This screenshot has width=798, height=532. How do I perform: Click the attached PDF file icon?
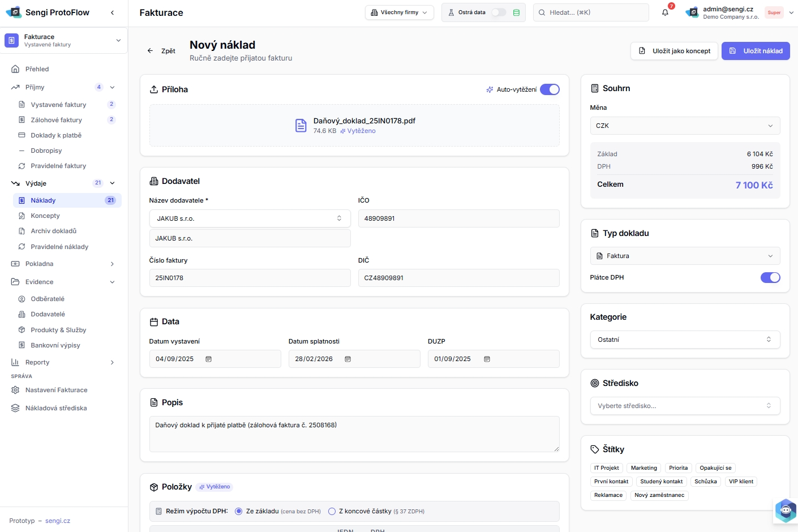click(x=301, y=126)
